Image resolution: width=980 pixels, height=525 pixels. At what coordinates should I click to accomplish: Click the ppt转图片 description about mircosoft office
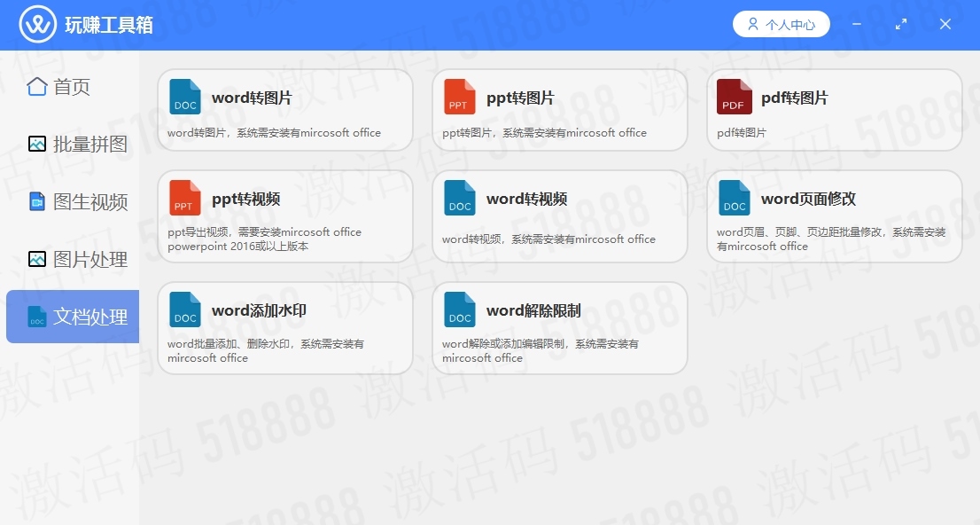(544, 133)
